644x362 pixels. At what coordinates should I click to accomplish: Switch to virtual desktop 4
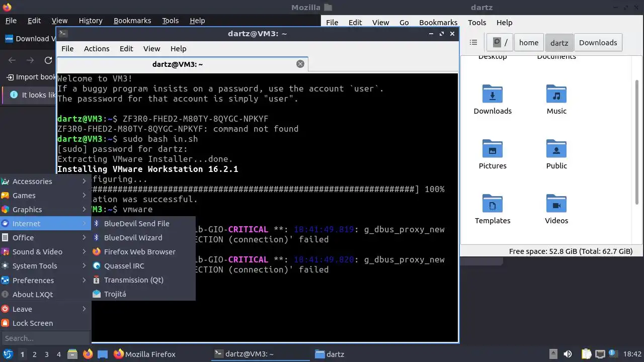coord(58,354)
